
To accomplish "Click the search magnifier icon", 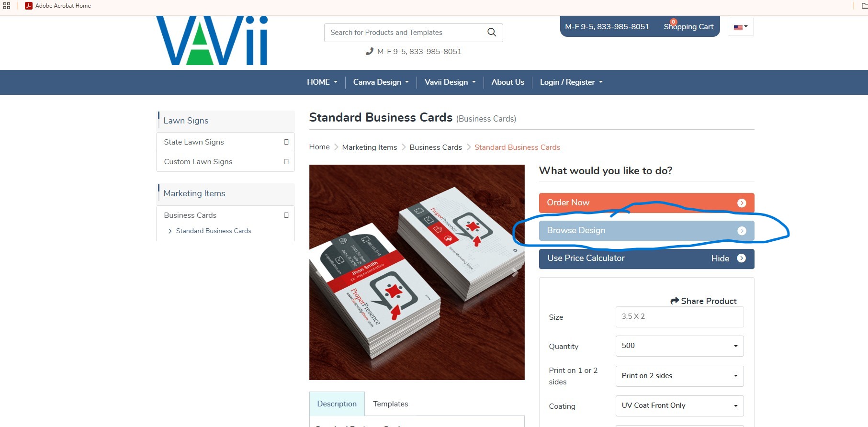I will pyautogui.click(x=491, y=32).
